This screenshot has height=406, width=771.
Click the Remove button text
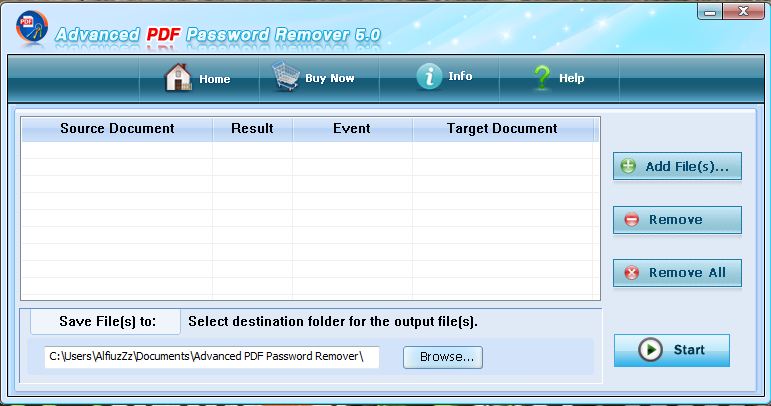tap(676, 220)
